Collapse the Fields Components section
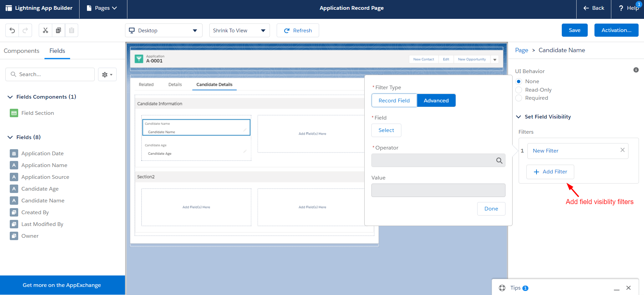644x295 pixels. [x=10, y=97]
